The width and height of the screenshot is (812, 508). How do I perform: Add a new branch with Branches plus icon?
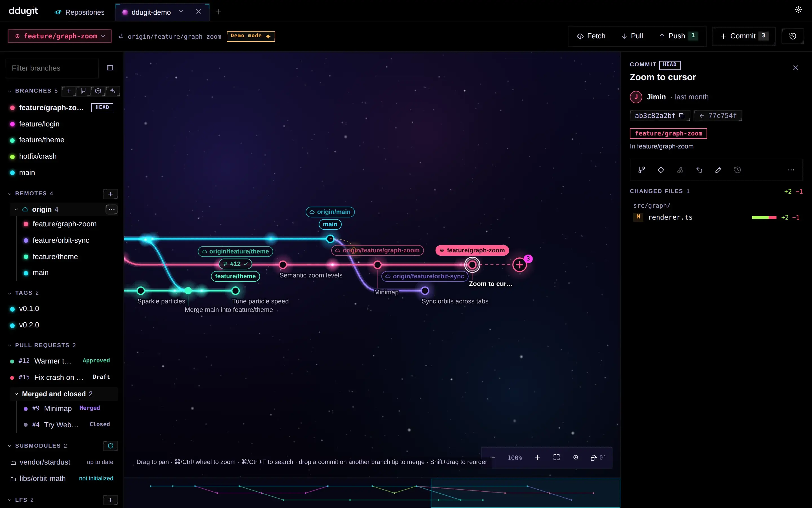click(69, 91)
